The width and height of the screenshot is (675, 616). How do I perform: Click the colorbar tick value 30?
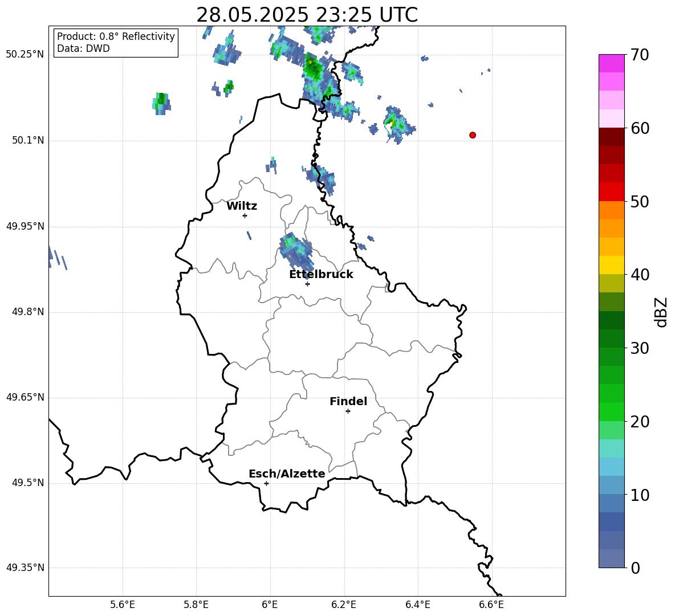(x=640, y=348)
